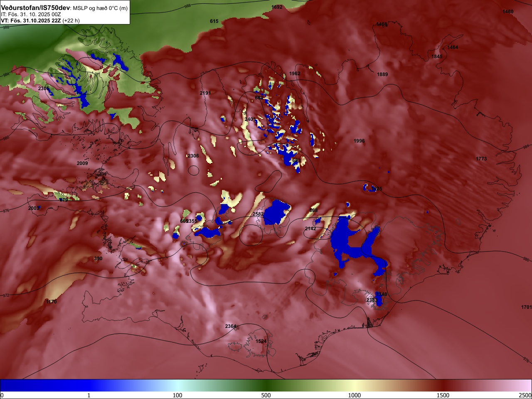Select the height value 2003

point(34,208)
